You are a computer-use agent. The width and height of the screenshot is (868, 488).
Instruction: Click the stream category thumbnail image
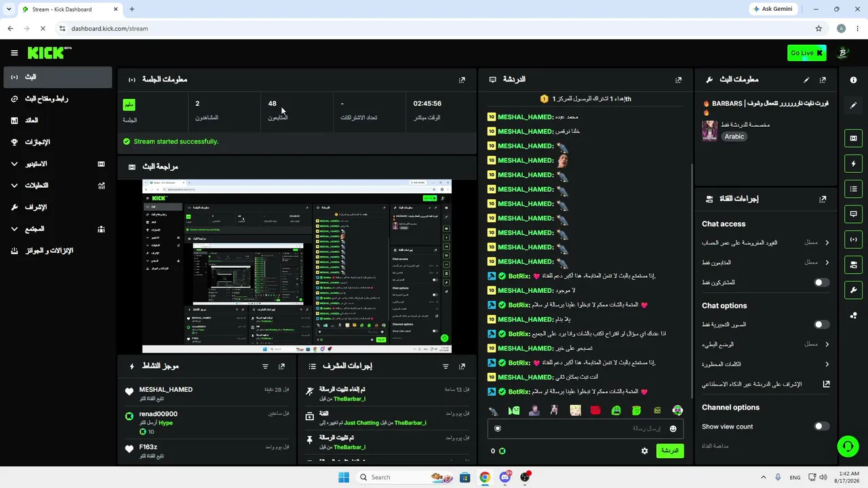(x=709, y=131)
